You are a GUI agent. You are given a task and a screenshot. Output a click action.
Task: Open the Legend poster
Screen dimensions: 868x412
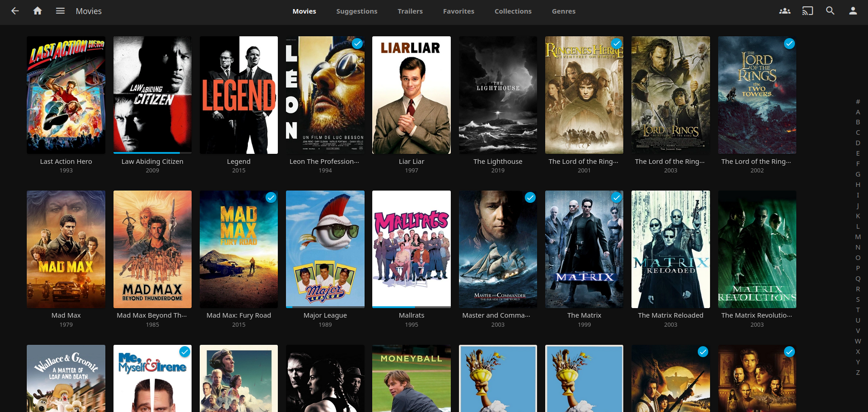pyautogui.click(x=239, y=95)
